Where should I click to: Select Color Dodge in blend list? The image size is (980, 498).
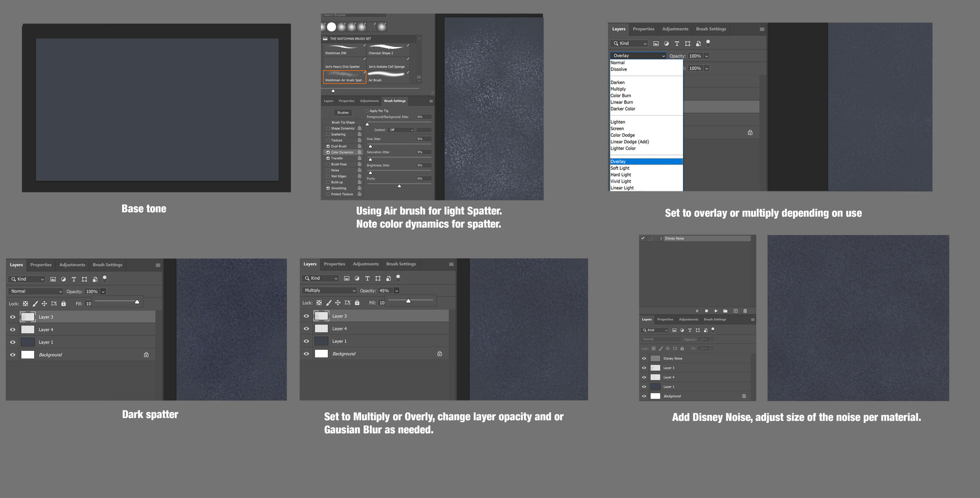622,135
